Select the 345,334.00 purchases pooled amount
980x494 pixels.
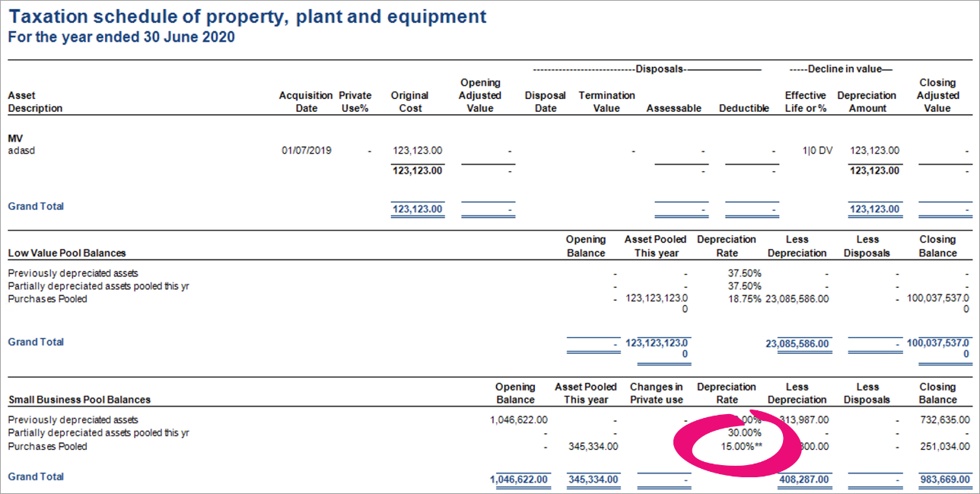coord(592,447)
